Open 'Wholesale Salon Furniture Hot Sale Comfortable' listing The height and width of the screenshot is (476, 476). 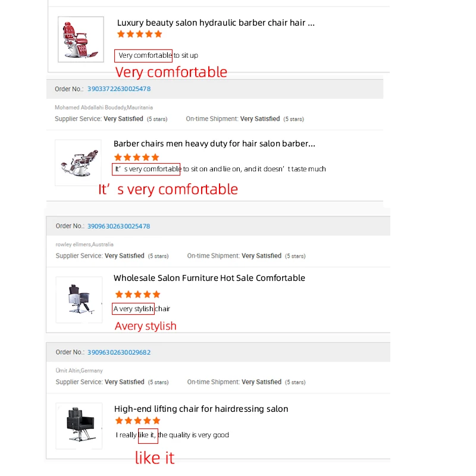click(209, 278)
